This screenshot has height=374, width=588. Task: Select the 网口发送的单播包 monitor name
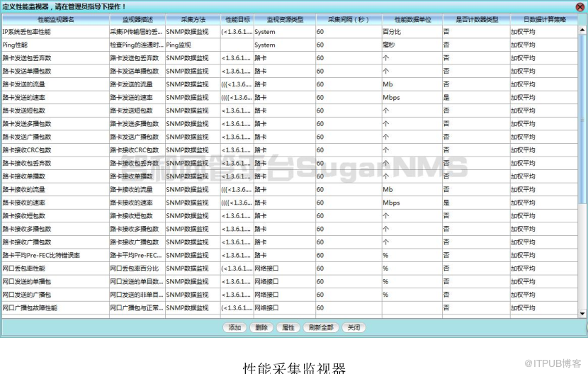click(x=27, y=282)
